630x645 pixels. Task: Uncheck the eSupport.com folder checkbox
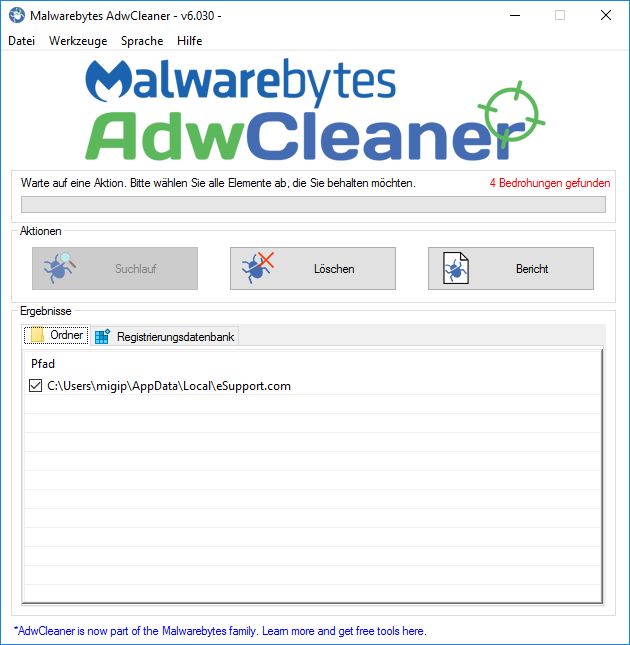coord(36,386)
